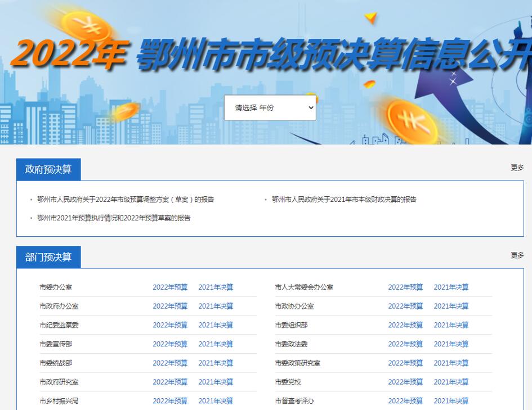Open 市委统战部 2022年预算 link
The height and width of the screenshot is (410, 532).
tap(170, 363)
